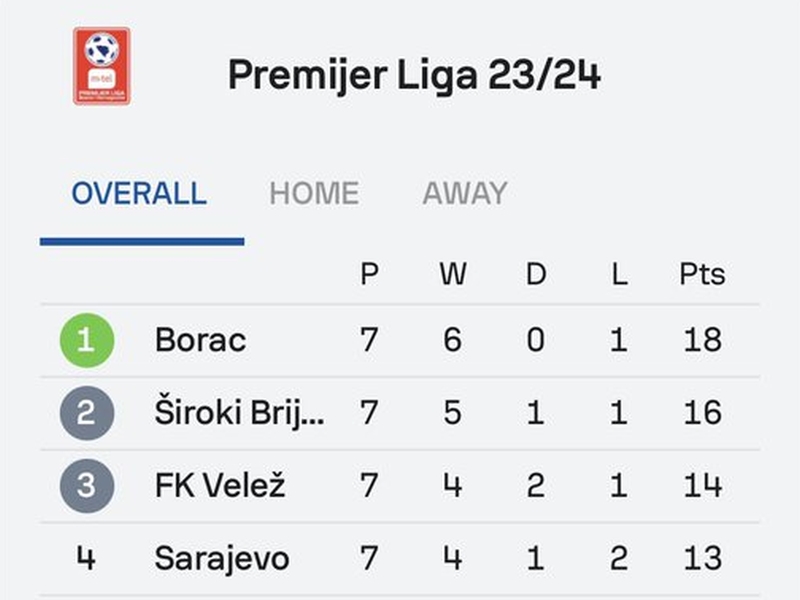Screen dimensions: 800x600
Task: Click Borac's 18 points value
Action: click(703, 340)
